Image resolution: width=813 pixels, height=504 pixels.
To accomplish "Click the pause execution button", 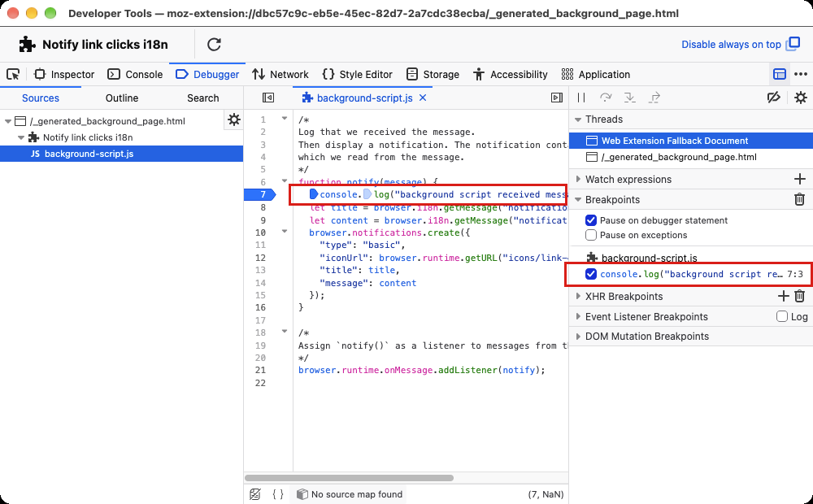I will tap(581, 98).
